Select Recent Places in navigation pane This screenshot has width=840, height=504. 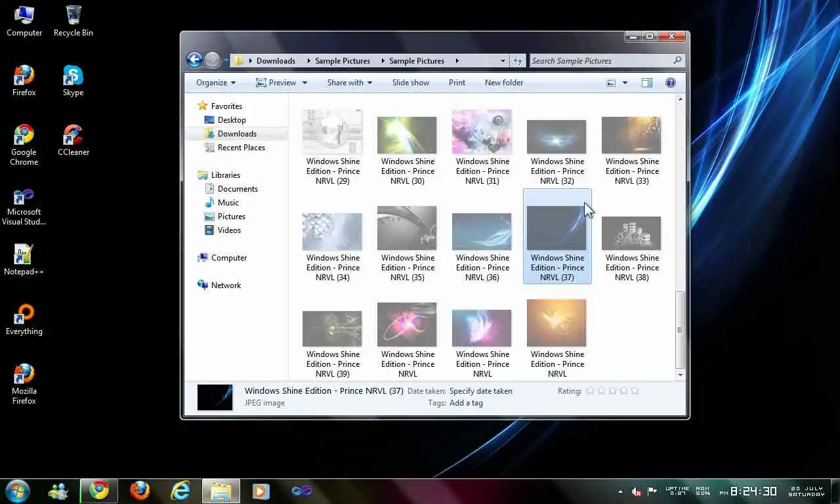(x=241, y=147)
